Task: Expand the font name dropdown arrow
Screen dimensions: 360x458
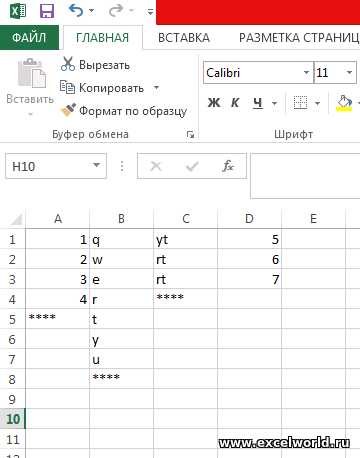Action: coord(306,72)
